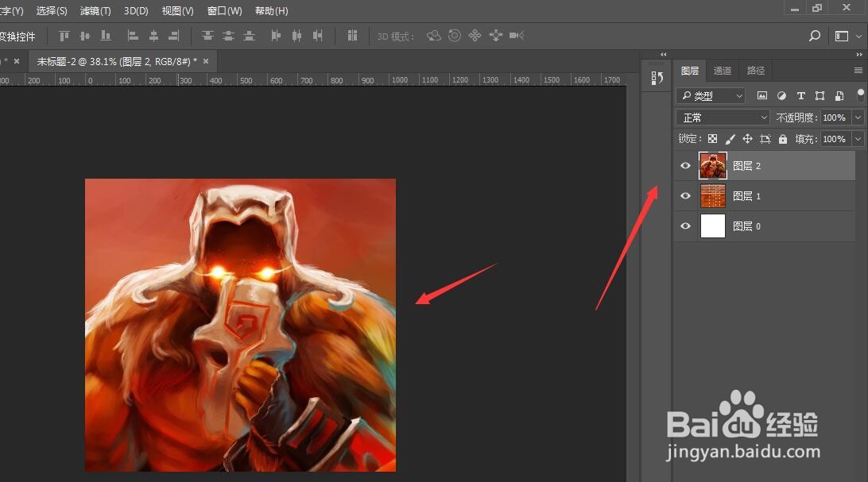This screenshot has height=482, width=868.
Task: Click the 图层 1 layer name
Action: point(746,196)
